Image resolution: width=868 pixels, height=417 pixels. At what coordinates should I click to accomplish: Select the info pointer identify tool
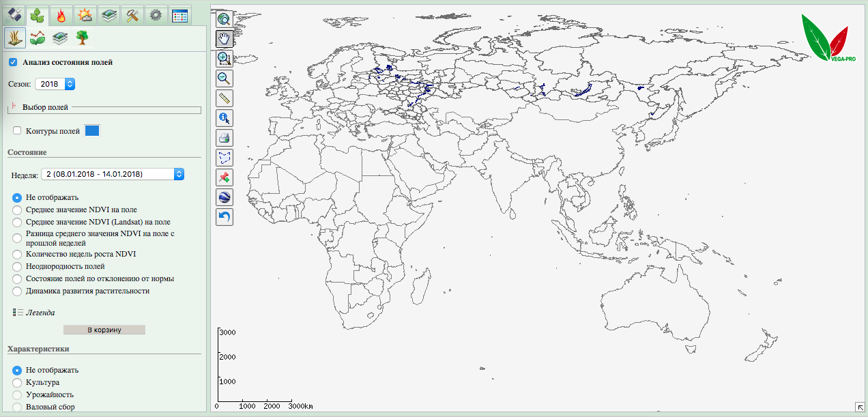pyautogui.click(x=225, y=118)
